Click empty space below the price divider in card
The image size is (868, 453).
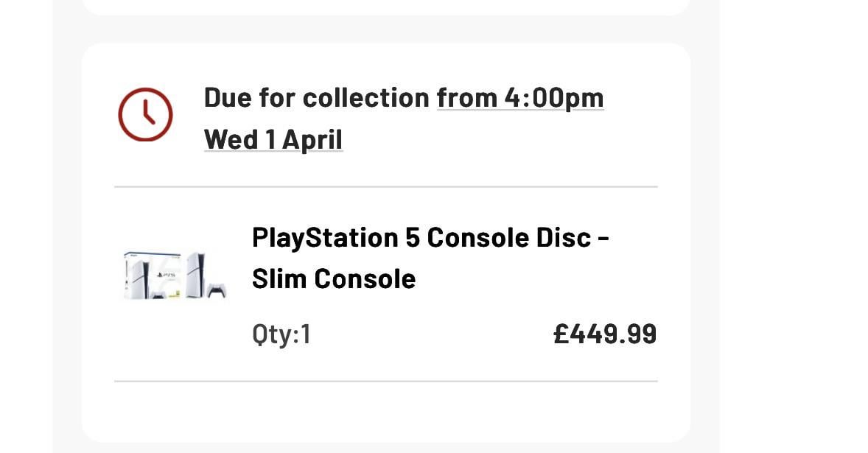[x=385, y=411]
